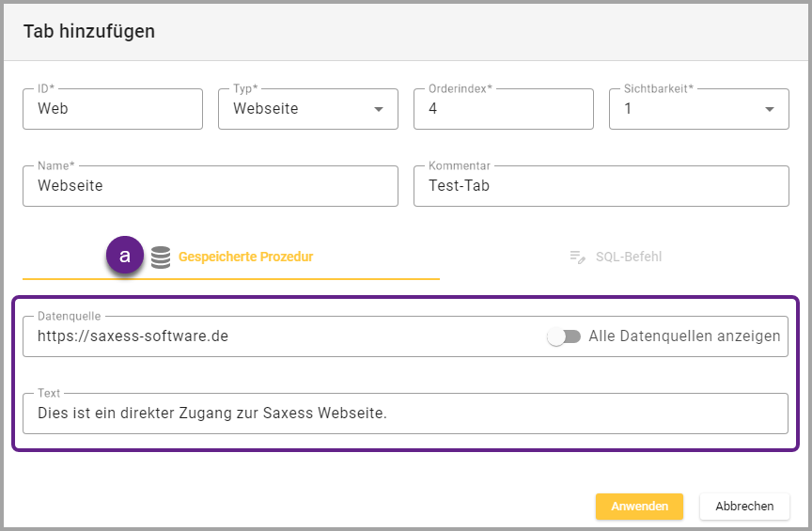Image resolution: width=812 pixels, height=531 pixels.
Task: Click the "Tab hinzufügen" dialog title
Action: pos(89,31)
